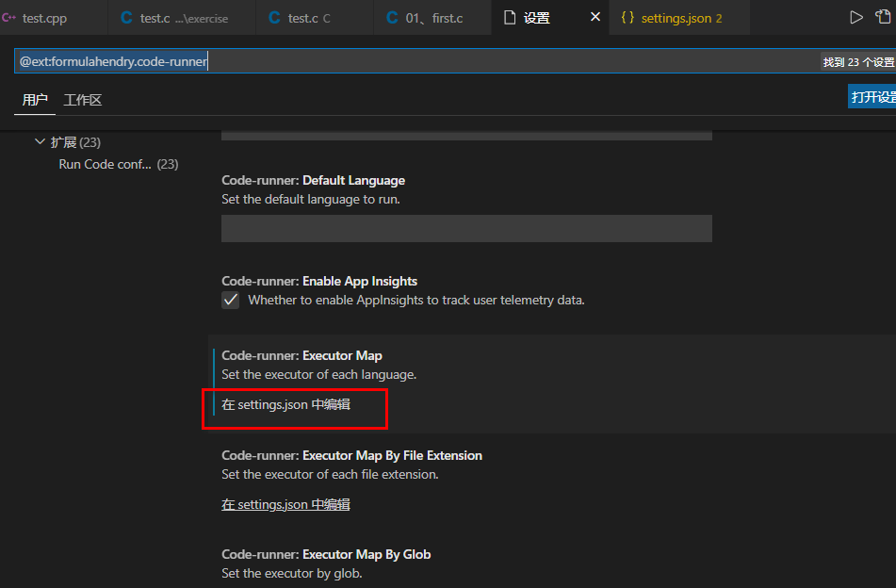The height and width of the screenshot is (588, 896).
Task: Collapse the 扩展 (23) tree section
Action: [x=40, y=141]
